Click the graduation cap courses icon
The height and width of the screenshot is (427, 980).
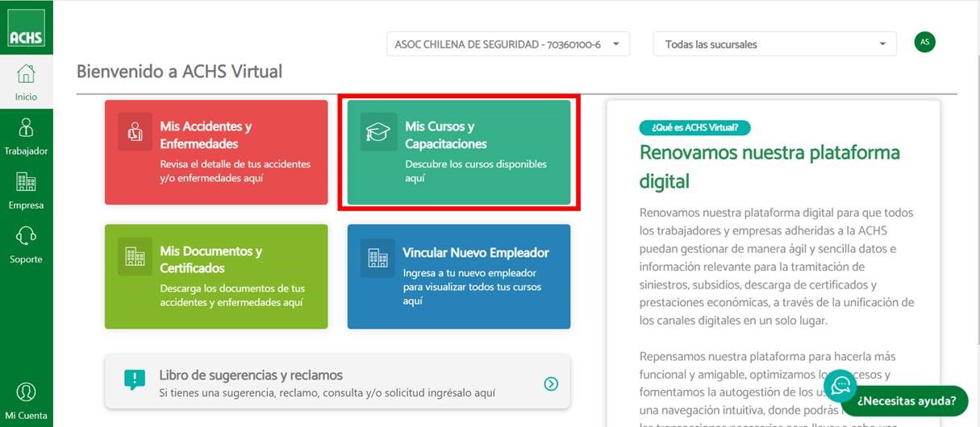[x=378, y=132]
